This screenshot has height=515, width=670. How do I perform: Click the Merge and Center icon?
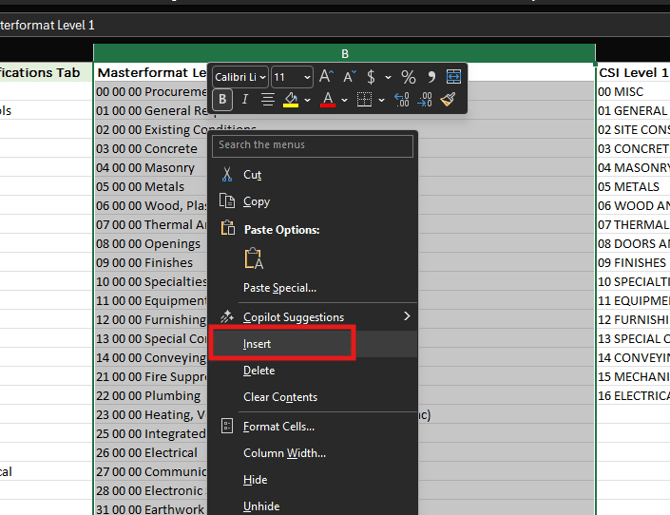[x=454, y=77]
